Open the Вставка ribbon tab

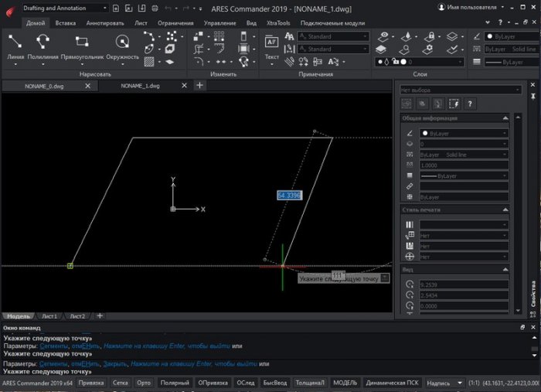click(66, 23)
